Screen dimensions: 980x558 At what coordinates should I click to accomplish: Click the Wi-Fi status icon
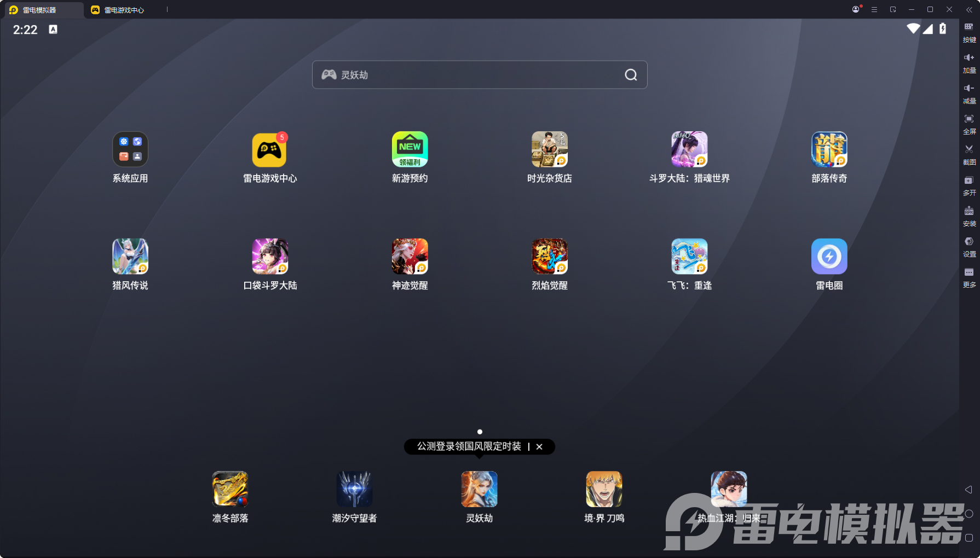pyautogui.click(x=913, y=28)
